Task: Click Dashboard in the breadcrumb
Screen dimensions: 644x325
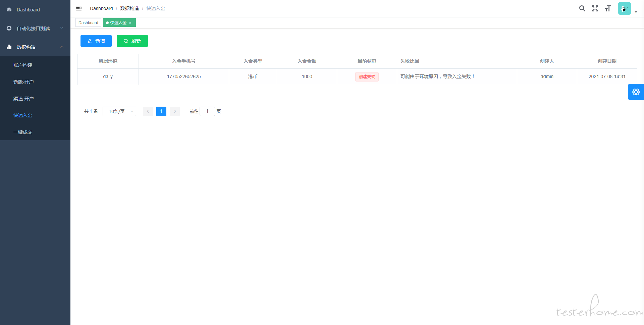Action: click(x=101, y=8)
